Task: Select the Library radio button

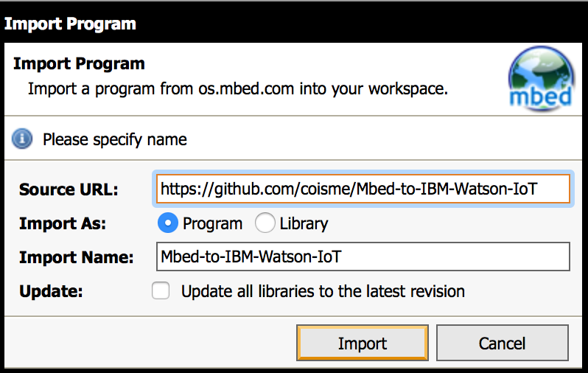Action: point(265,223)
